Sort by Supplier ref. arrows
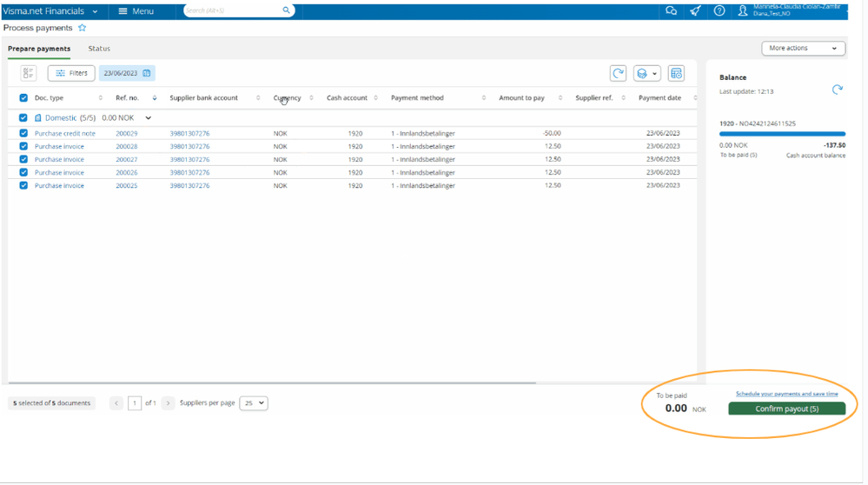This screenshot has height=485, width=868. pos(623,98)
